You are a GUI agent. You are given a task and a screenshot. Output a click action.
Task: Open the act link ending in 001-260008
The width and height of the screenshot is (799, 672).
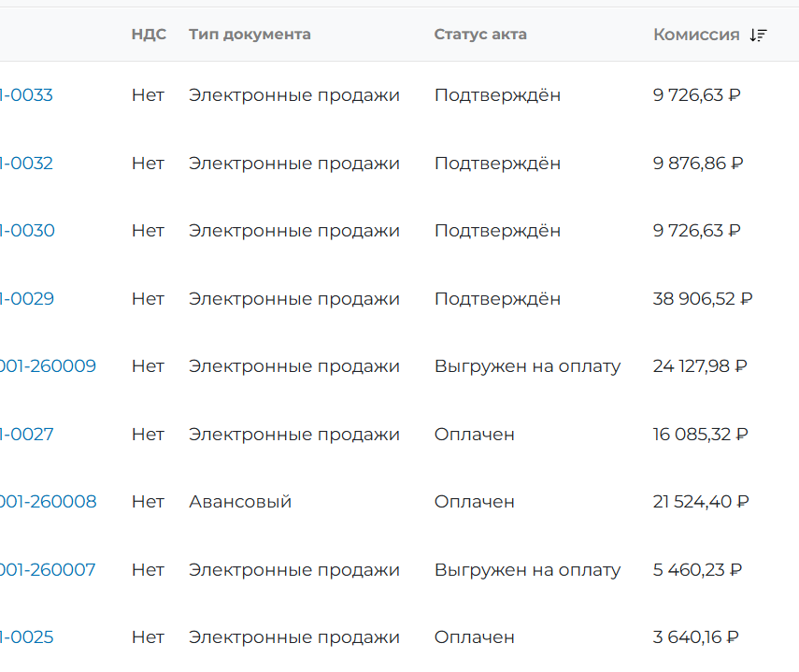coord(48,502)
